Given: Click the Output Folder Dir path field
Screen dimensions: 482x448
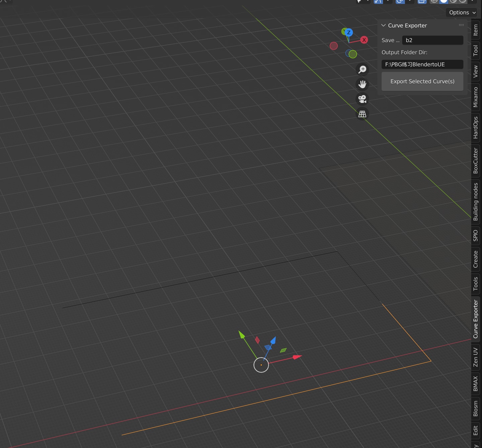Looking at the screenshot, I should coord(422,64).
